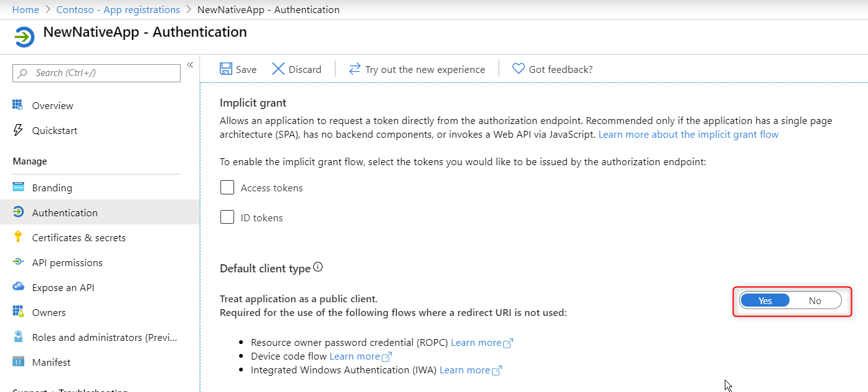This screenshot has height=392, width=868.
Task: Set public client toggle to No
Action: 815,300
